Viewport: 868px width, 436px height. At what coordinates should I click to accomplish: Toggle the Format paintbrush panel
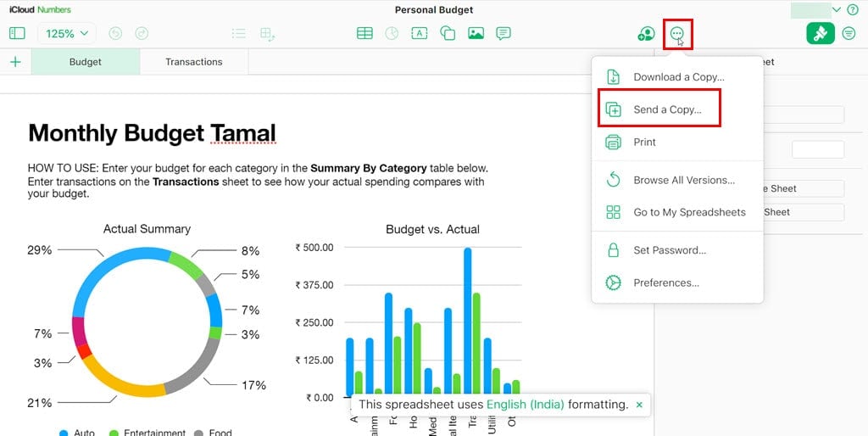tap(820, 34)
